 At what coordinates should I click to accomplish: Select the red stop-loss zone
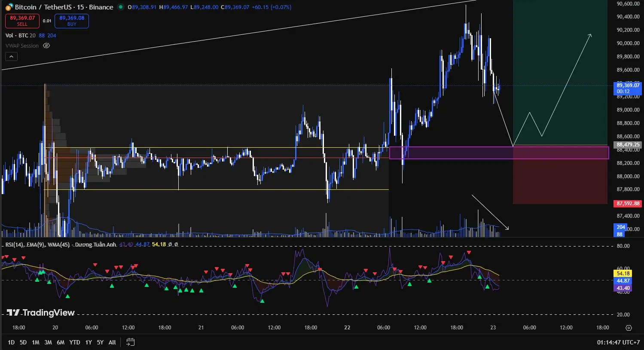(560, 175)
